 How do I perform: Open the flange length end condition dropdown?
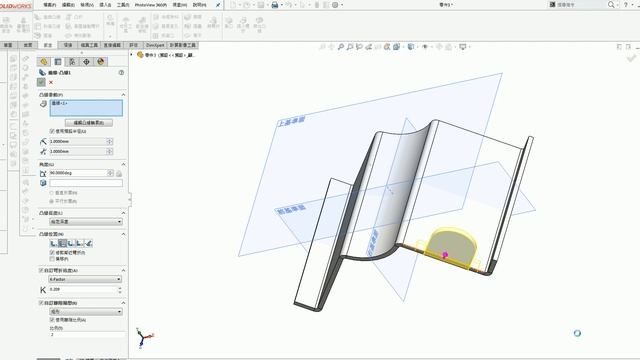(x=86, y=222)
